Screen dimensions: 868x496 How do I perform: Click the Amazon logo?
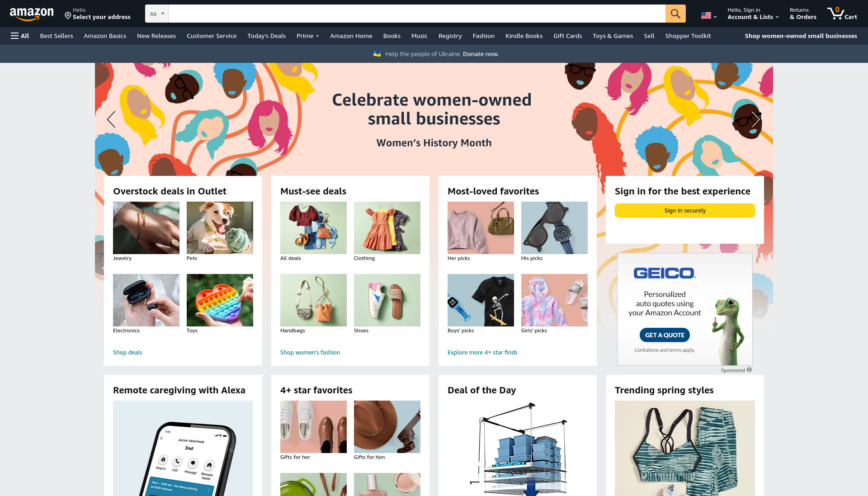(x=32, y=14)
